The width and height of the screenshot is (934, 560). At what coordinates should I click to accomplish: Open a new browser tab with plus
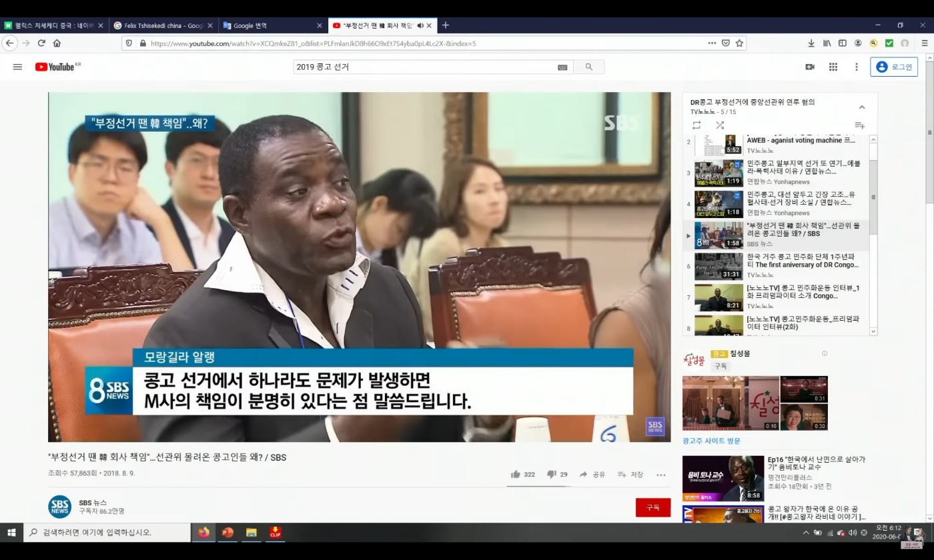446,25
